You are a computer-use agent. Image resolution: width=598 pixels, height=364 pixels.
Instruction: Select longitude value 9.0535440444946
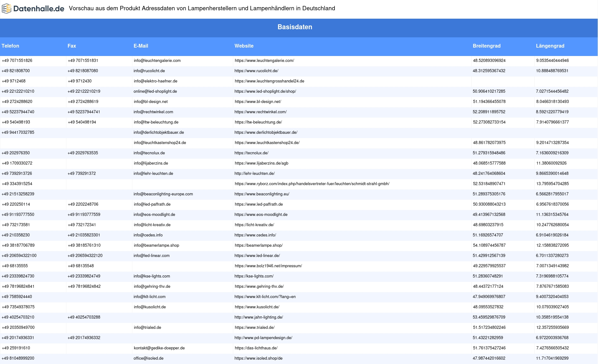click(553, 61)
